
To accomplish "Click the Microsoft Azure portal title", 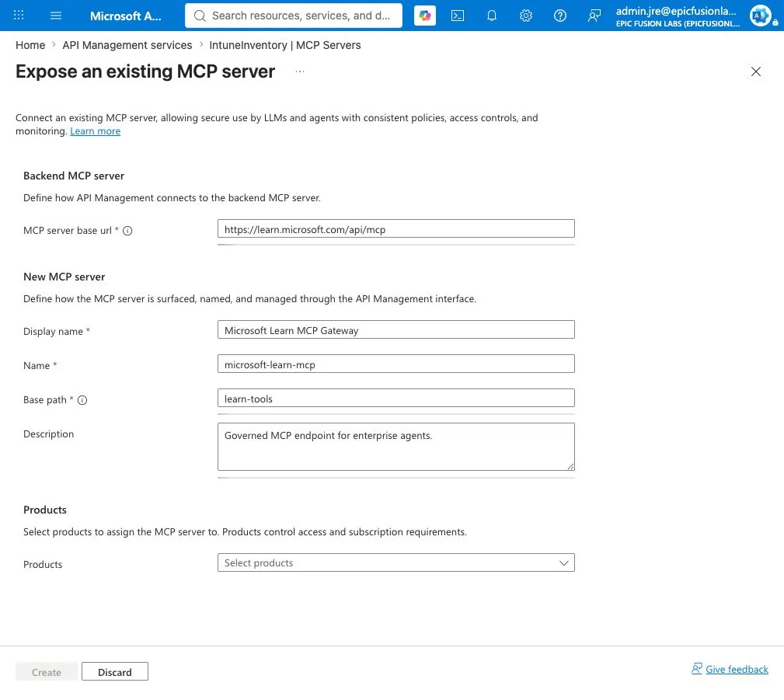I will click(126, 16).
